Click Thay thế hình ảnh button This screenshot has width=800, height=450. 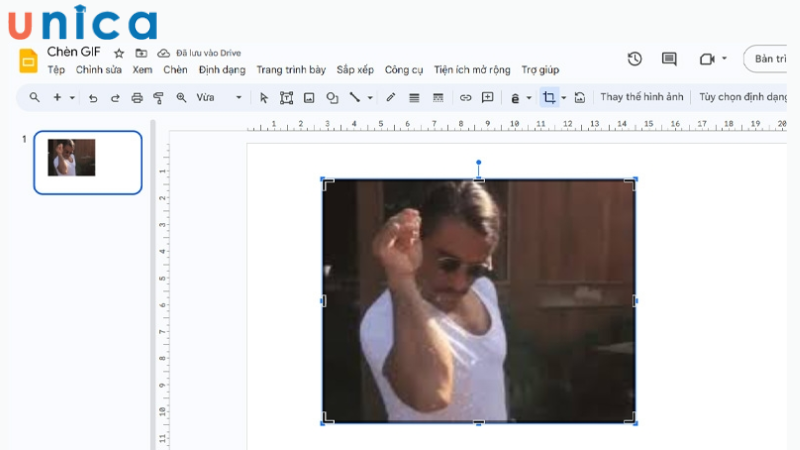tap(641, 98)
